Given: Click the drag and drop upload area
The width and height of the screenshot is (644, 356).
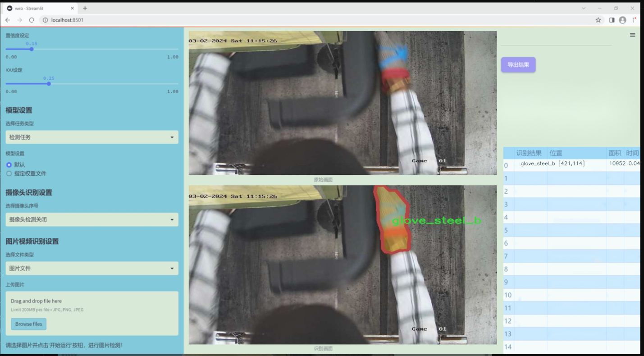Looking at the screenshot, I should pos(92,313).
